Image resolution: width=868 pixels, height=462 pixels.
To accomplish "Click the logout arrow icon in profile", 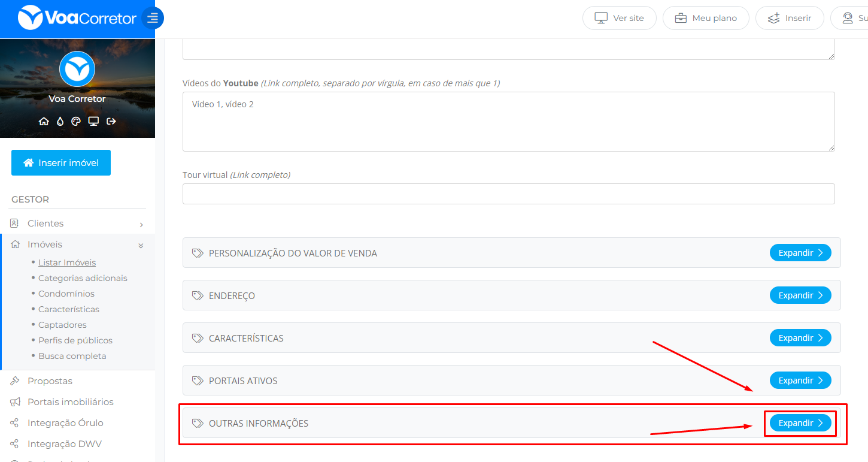I will [x=111, y=121].
